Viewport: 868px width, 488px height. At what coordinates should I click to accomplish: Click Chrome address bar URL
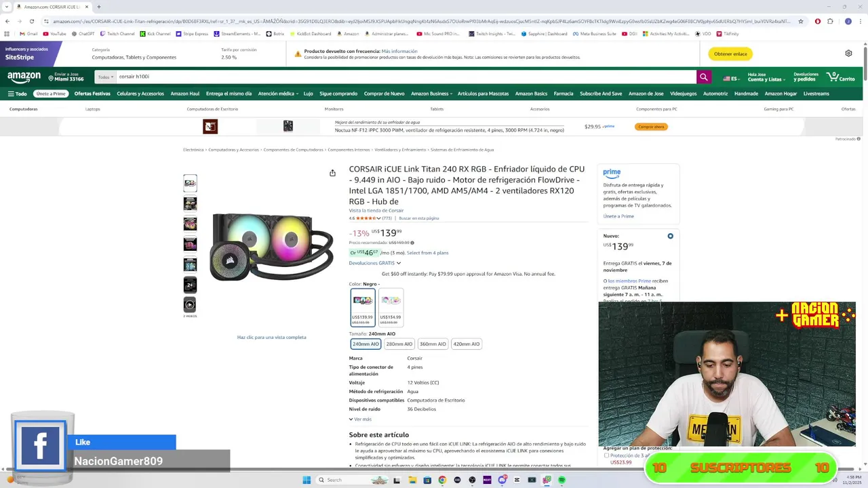tap(420, 21)
